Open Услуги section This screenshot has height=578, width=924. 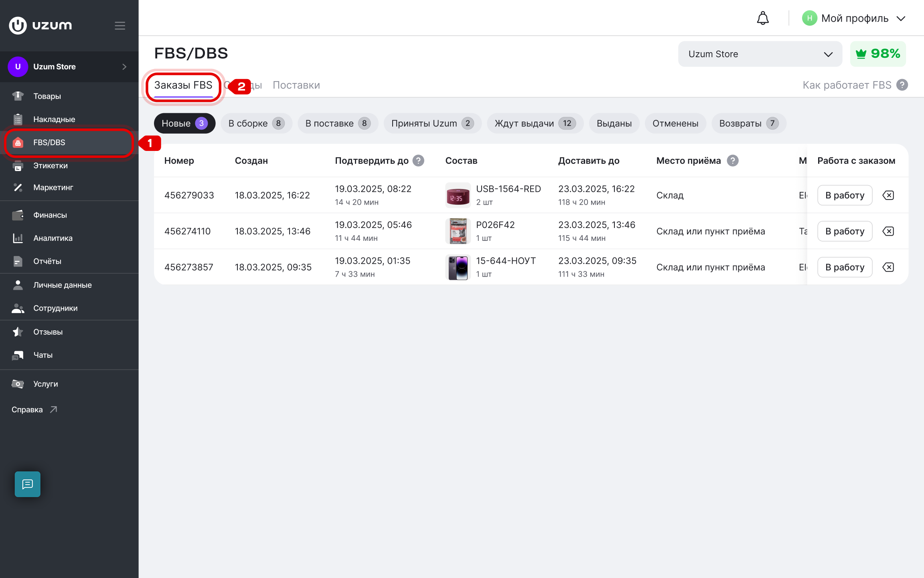click(69, 384)
